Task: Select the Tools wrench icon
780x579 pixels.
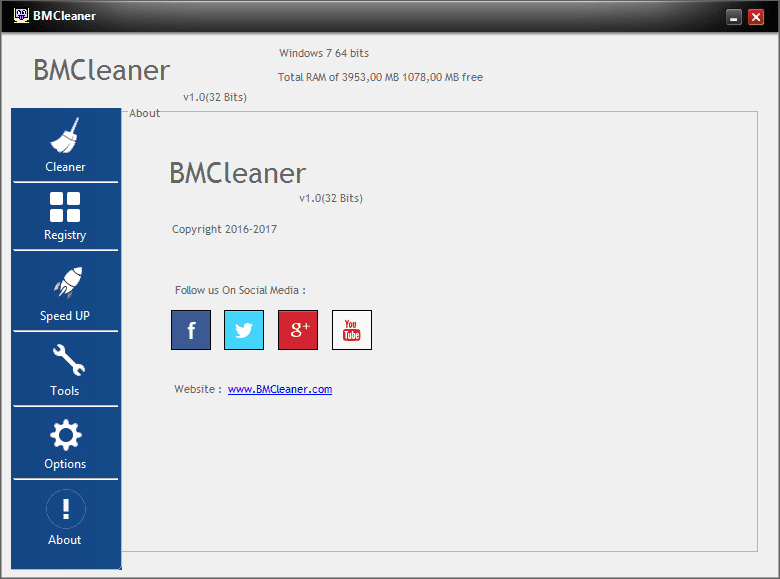Action: click(69, 360)
